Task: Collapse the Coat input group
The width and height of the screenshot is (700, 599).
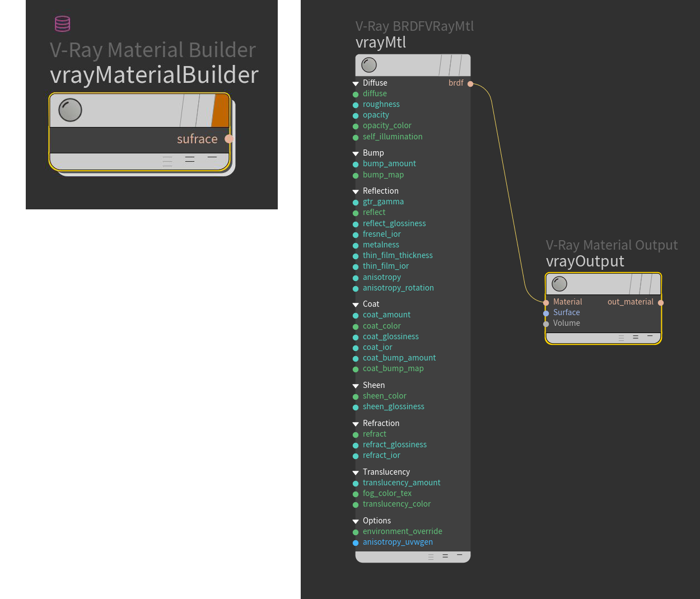Action: (x=356, y=305)
